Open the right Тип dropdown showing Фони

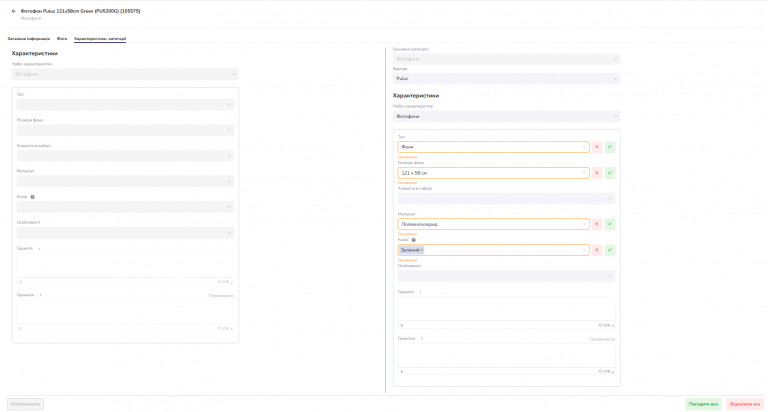coord(493,147)
